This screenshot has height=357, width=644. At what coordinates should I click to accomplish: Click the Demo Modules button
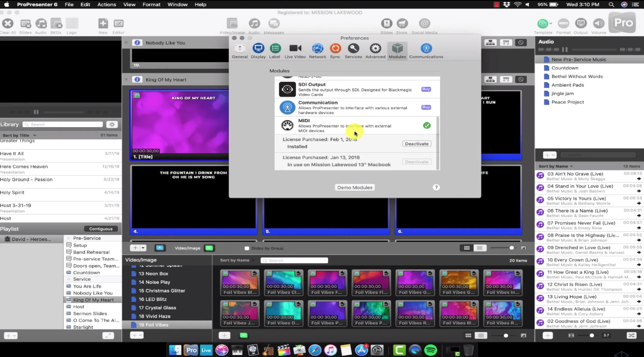[355, 188]
